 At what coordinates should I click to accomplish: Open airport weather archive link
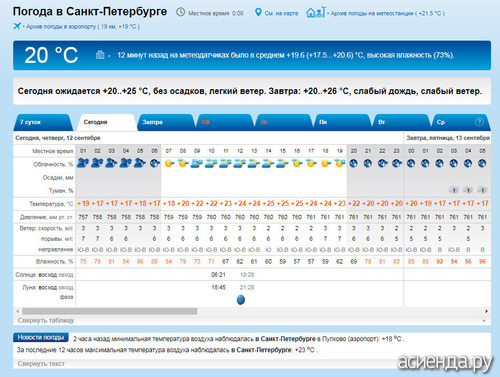83,27
